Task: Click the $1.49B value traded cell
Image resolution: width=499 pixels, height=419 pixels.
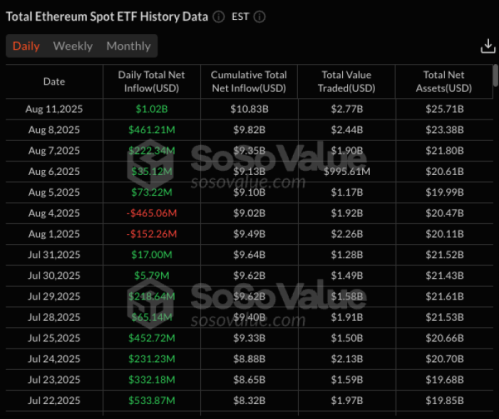Action: [347, 275]
